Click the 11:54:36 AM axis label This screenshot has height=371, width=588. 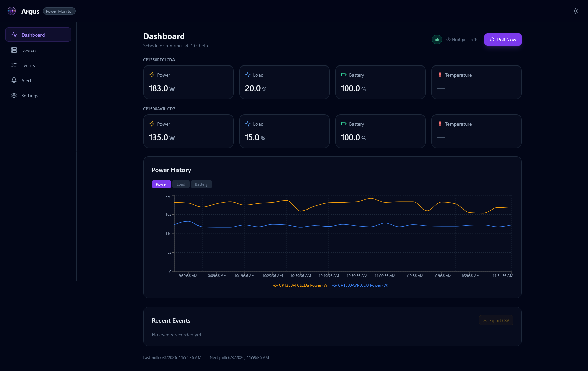coord(503,276)
